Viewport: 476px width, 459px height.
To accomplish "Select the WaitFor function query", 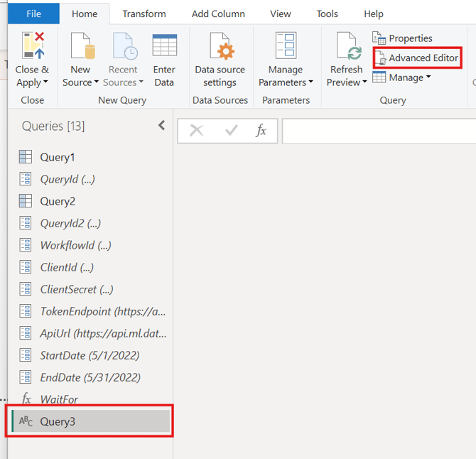I will click(59, 399).
